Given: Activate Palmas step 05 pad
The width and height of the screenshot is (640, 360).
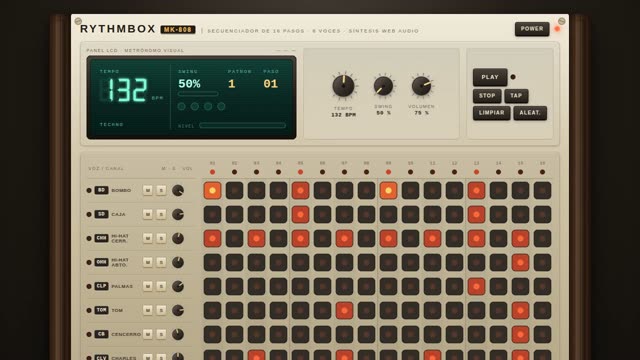Looking at the screenshot, I should click(x=300, y=287).
